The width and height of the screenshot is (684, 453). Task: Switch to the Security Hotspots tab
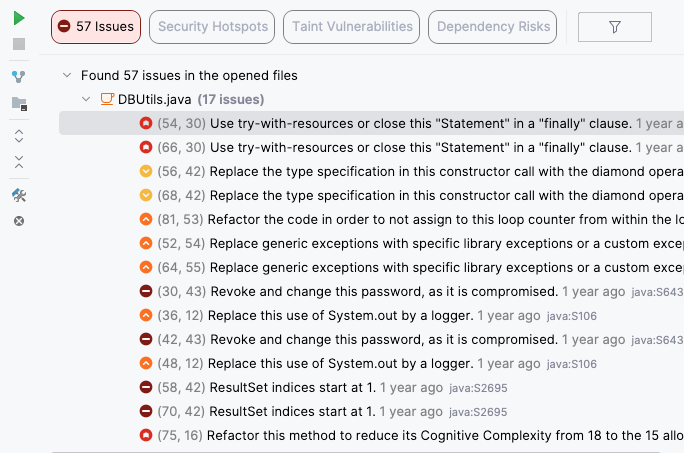213,27
